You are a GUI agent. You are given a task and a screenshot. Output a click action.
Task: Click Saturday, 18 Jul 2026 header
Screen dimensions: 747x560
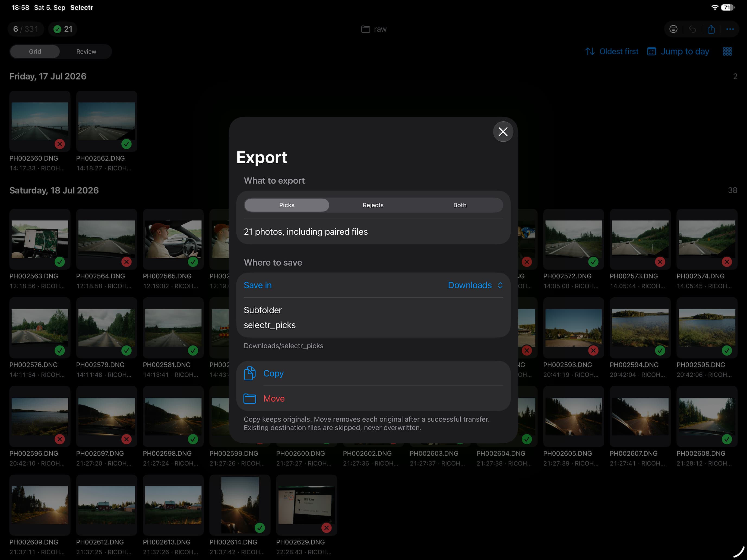coord(54,190)
